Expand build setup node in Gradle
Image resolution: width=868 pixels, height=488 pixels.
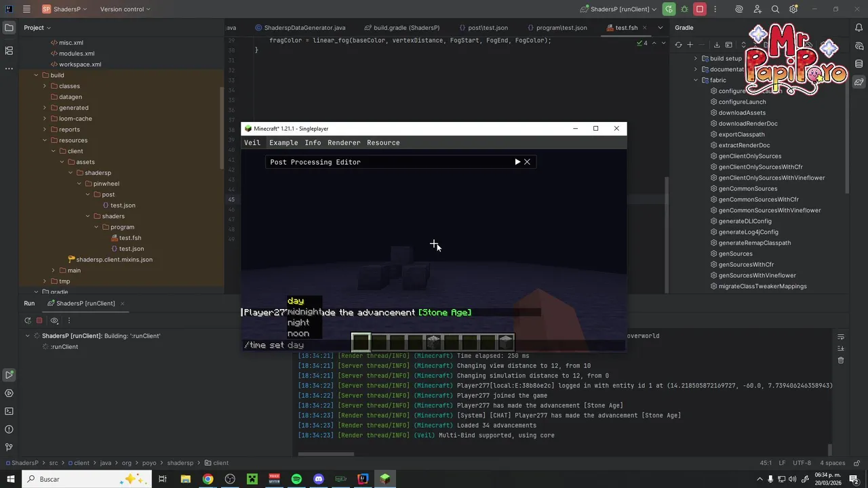[695, 58]
